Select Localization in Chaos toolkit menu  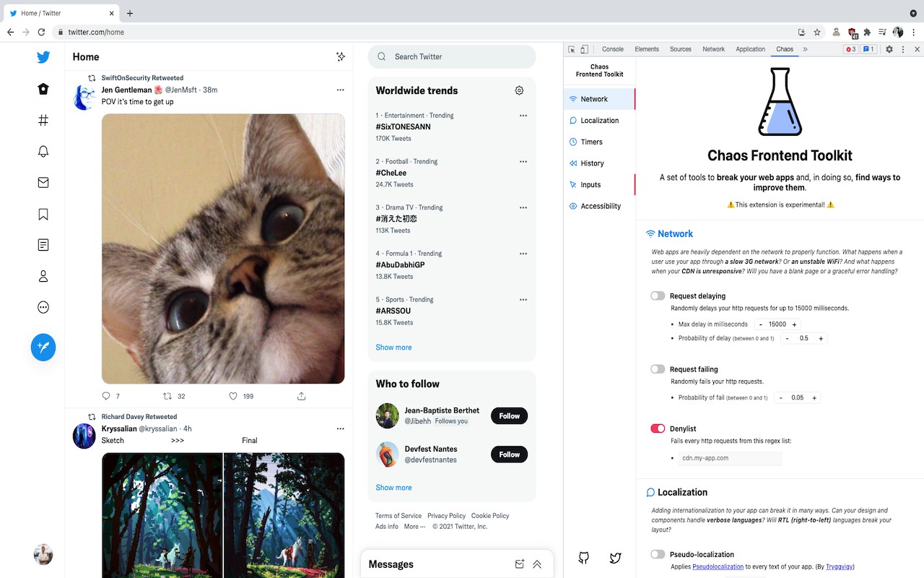[x=599, y=121]
